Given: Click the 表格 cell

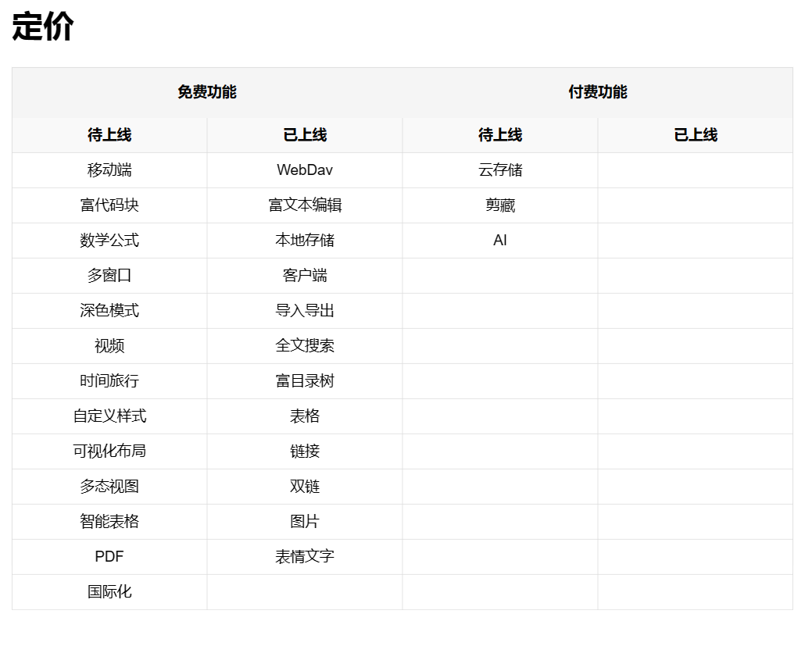Looking at the screenshot, I should click(305, 416).
